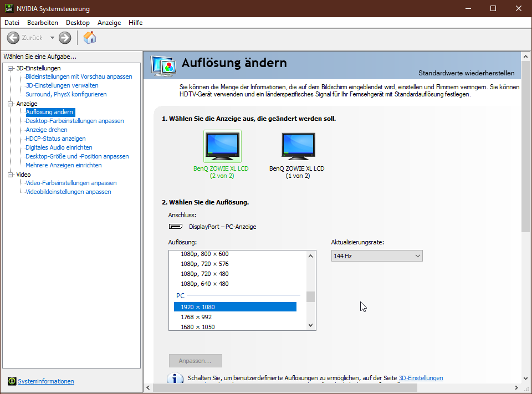Click the resolution list scrollbar thumb

(310, 296)
